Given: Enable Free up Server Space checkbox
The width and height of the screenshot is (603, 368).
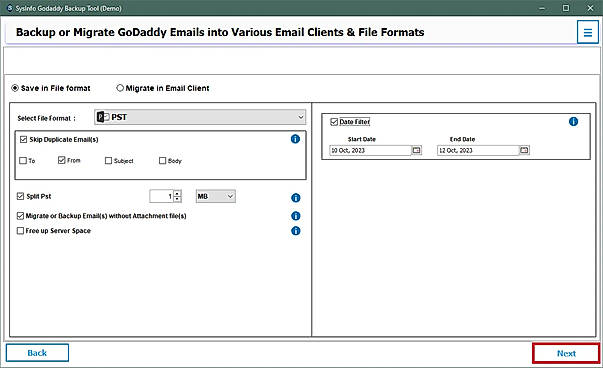Looking at the screenshot, I should [x=20, y=231].
